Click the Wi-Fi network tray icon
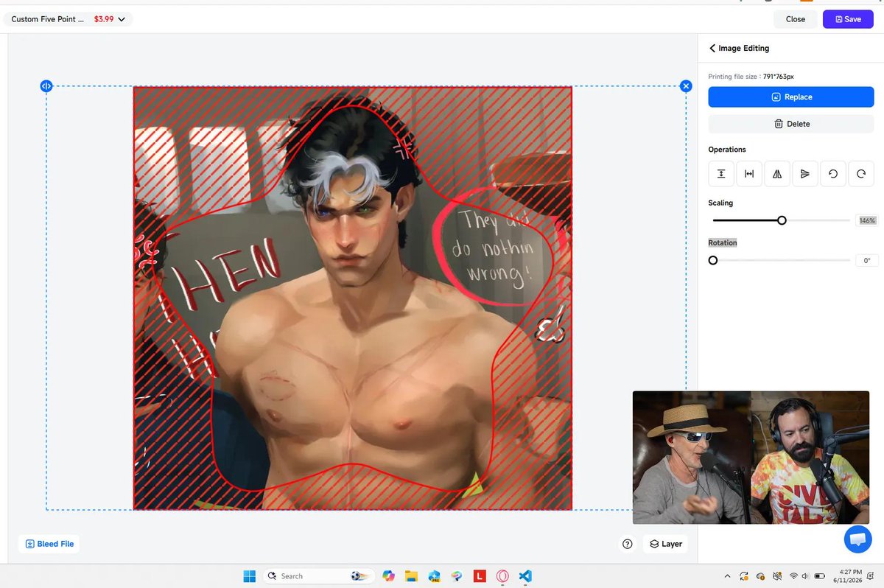This screenshot has height=588, width=884. pyautogui.click(x=793, y=576)
